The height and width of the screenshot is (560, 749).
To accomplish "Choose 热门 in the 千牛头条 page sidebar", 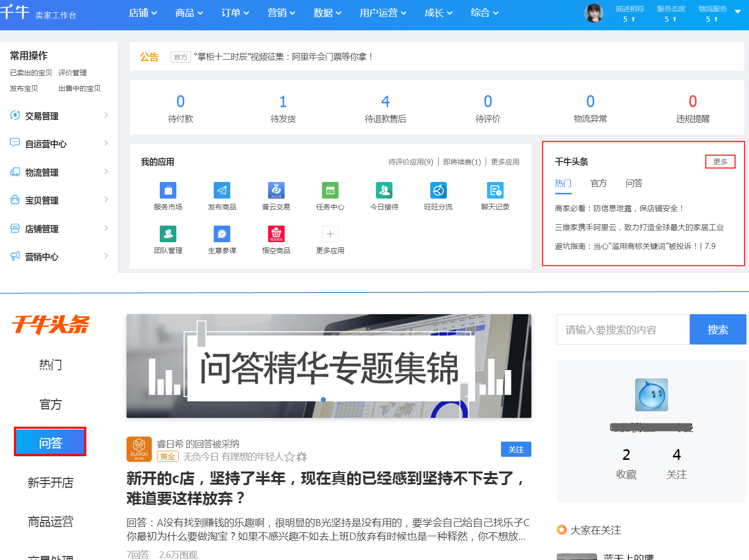I will 50,365.
